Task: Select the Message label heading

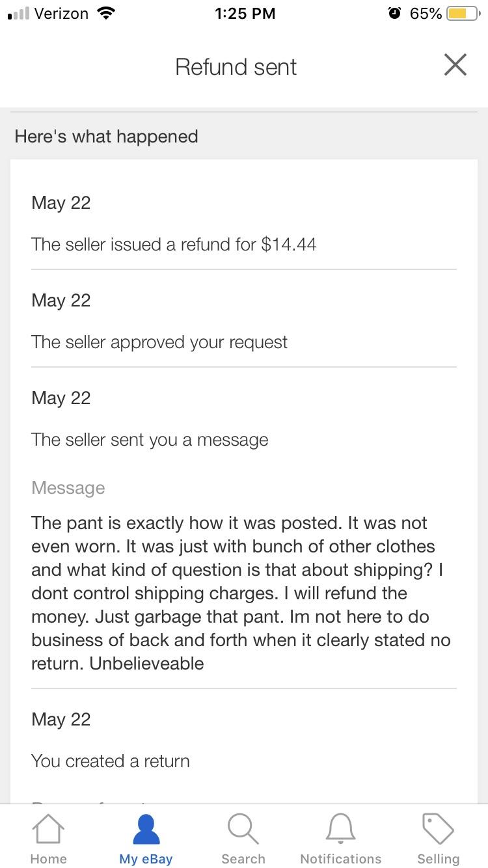Action: (x=68, y=487)
